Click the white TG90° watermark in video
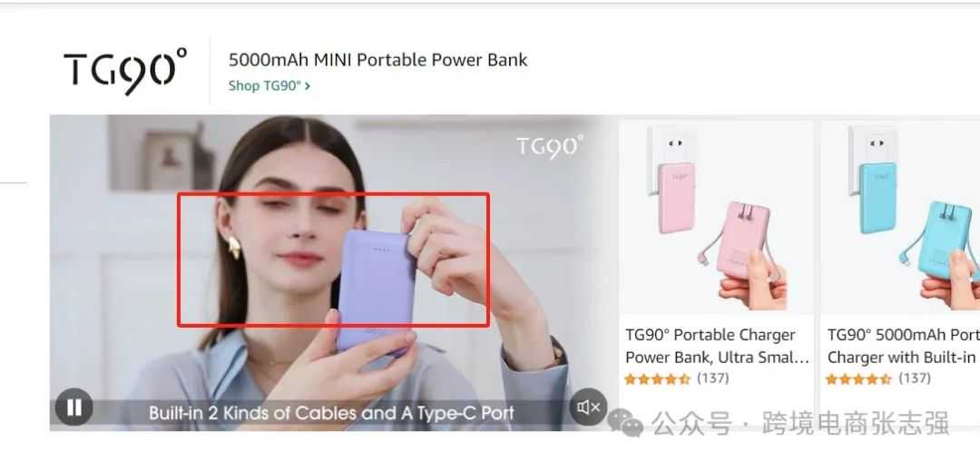Screen dimensions: 980x462 [549, 146]
